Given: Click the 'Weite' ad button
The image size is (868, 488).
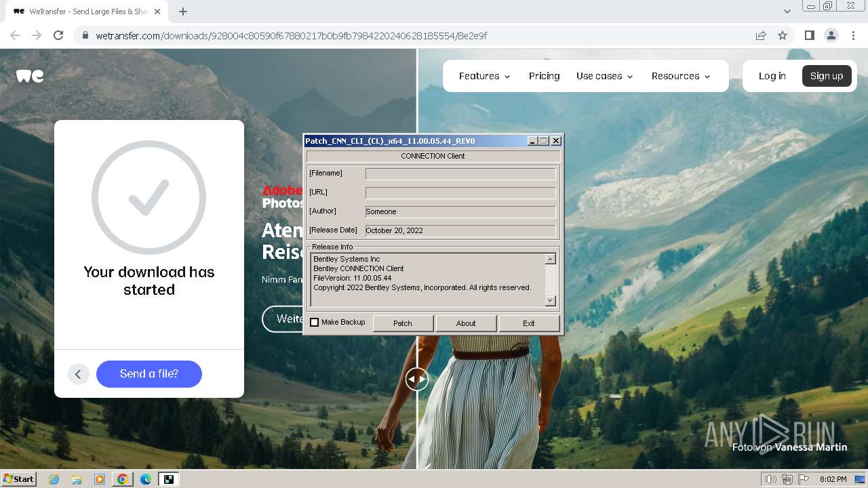Looking at the screenshot, I should [x=283, y=319].
